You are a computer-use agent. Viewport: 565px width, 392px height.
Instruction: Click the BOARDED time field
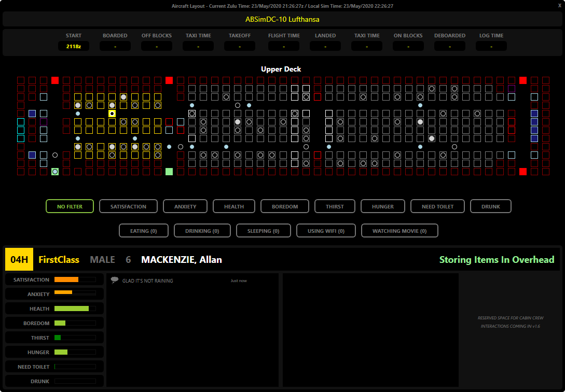pyautogui.click(x=115, y=47)
